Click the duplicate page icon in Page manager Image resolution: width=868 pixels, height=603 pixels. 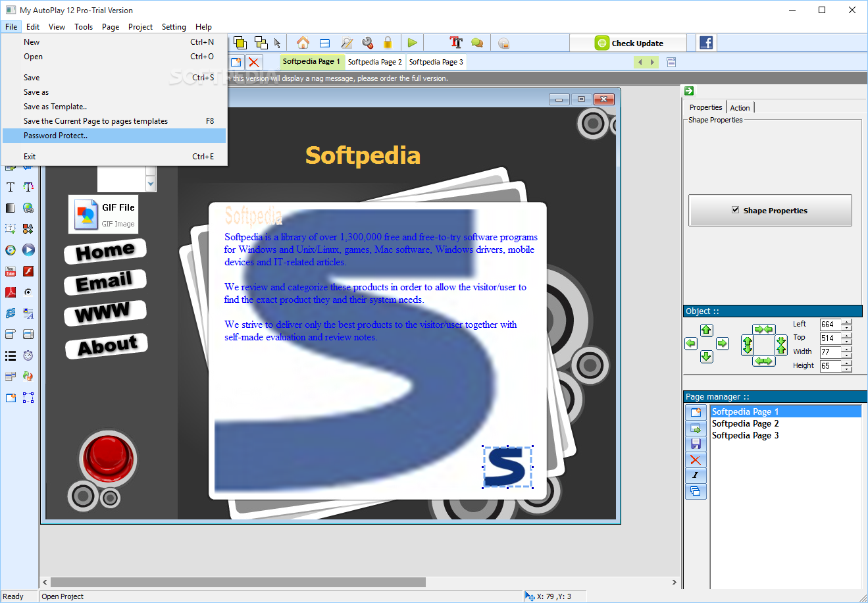pos(696,491)
